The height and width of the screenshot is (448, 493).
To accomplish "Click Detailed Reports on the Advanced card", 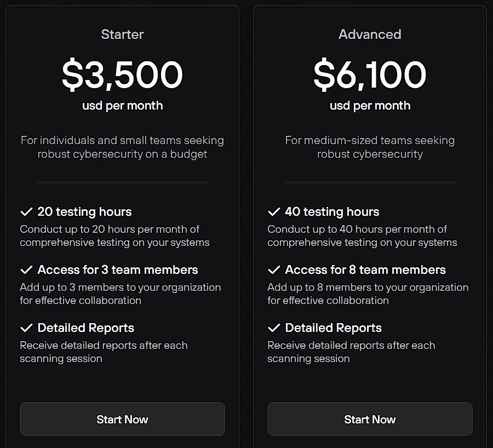I will 333,328.
